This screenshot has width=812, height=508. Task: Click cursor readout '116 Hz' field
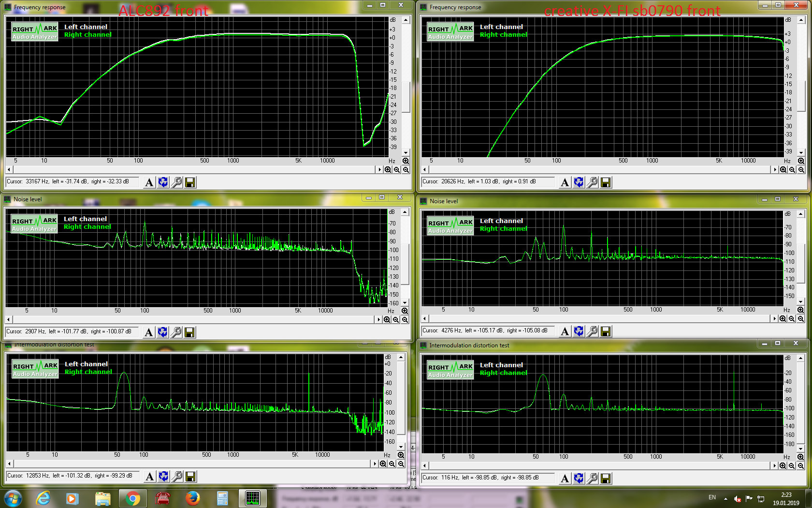coord(488,478)
